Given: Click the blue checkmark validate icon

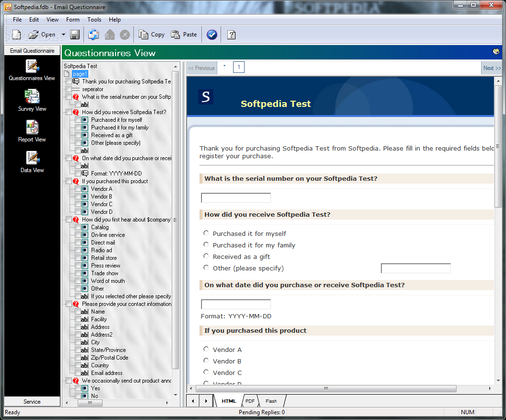Looking at the screenshot, I should pos(212,35).
